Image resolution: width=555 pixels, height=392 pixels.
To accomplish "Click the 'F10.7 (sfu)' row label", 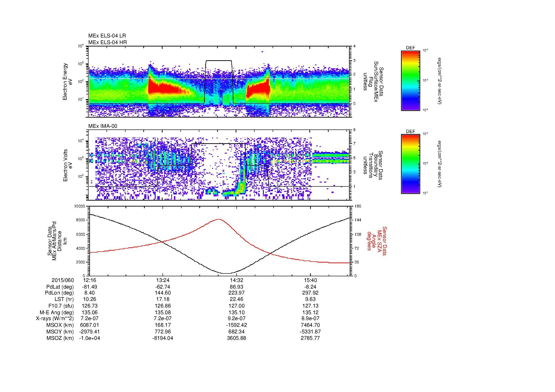I will point(61,306).
